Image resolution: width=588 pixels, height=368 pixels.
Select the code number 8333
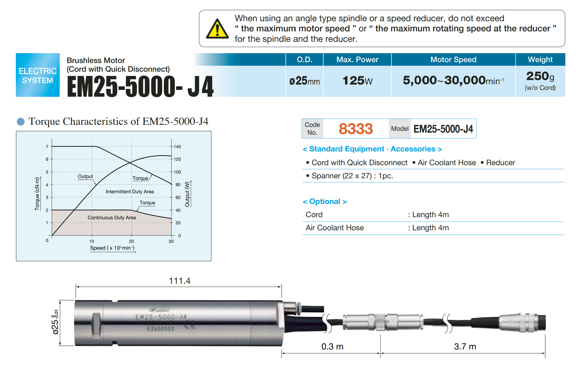click(x=356, y=129)
